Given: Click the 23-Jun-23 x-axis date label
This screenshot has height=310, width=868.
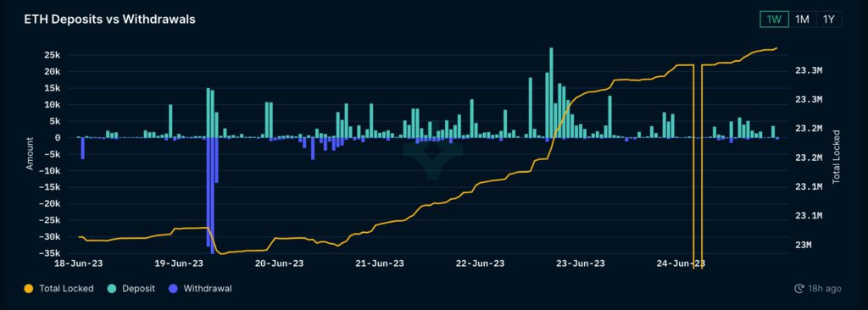Looking at the screenshot, I should point(580,263).
